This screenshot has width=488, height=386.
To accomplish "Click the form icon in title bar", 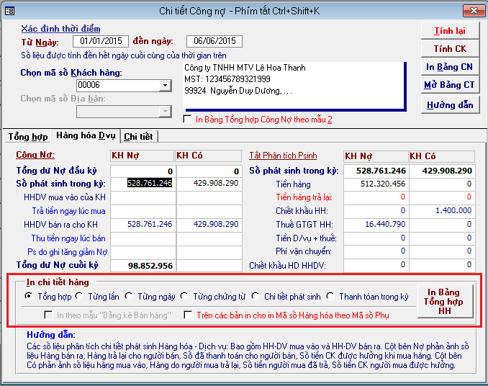I will click(9, 11).
